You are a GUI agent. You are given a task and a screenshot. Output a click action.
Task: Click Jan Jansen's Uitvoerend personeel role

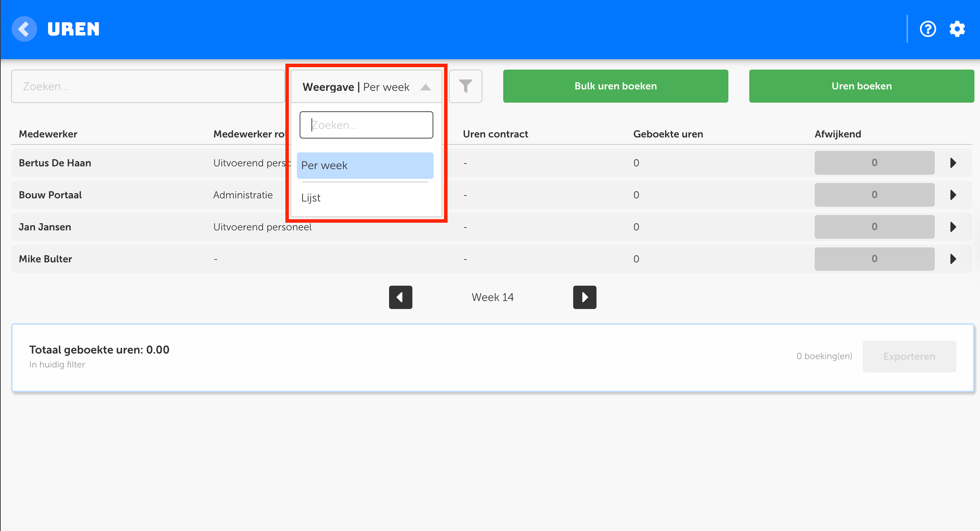click(x=262, y=227)
